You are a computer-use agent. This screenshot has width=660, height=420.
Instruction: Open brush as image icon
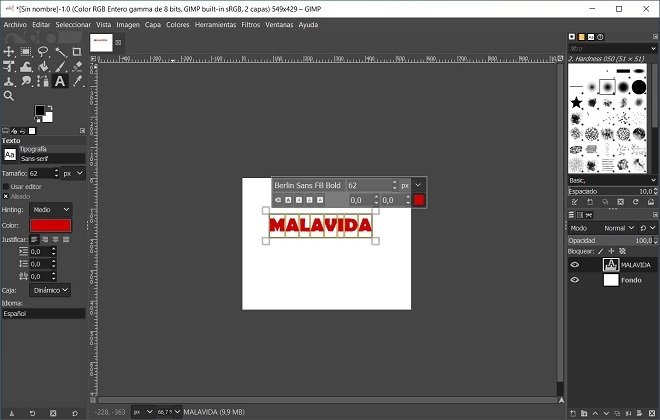pyautogui.click(x=651, y=202)
